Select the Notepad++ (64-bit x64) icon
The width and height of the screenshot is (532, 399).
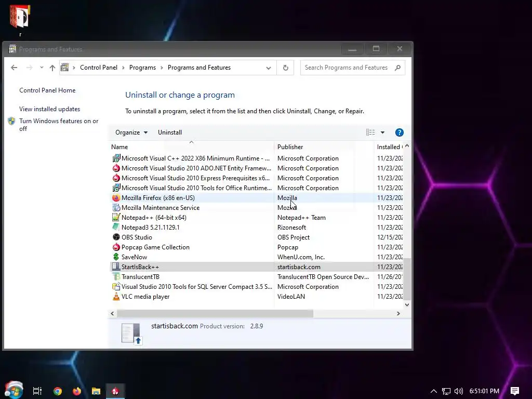point(116,217)
